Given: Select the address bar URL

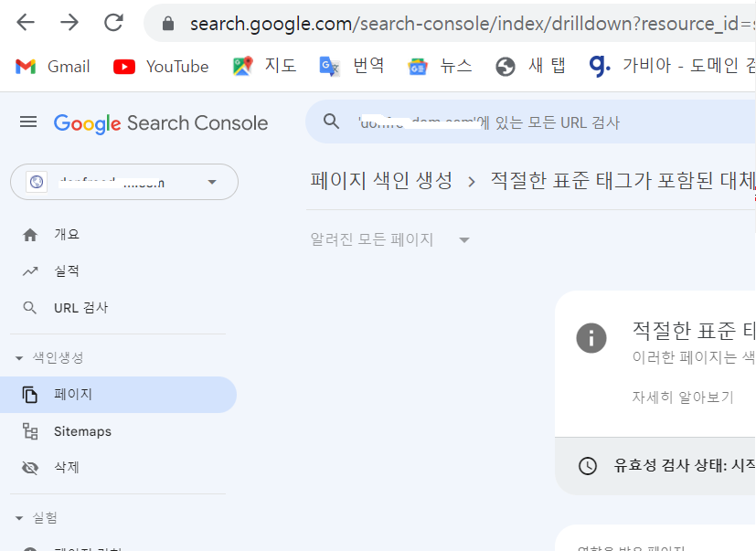Looking at the screenshot, I should coord(473,23).
